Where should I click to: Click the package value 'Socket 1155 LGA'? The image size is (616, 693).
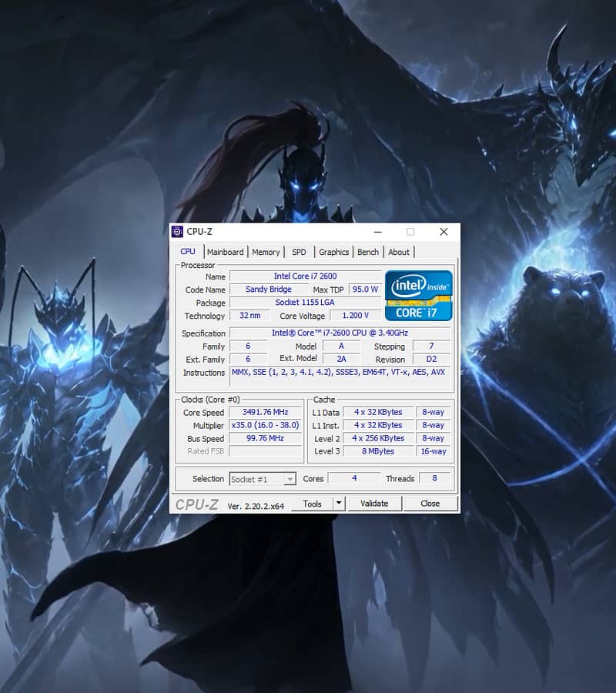[306, 303]
